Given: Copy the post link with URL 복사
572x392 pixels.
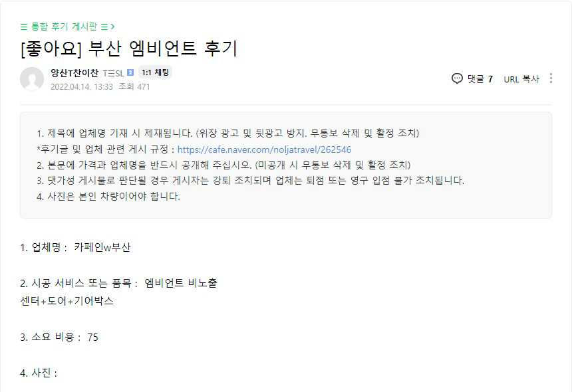Looking at the screenshot, I should coord(521,78).
